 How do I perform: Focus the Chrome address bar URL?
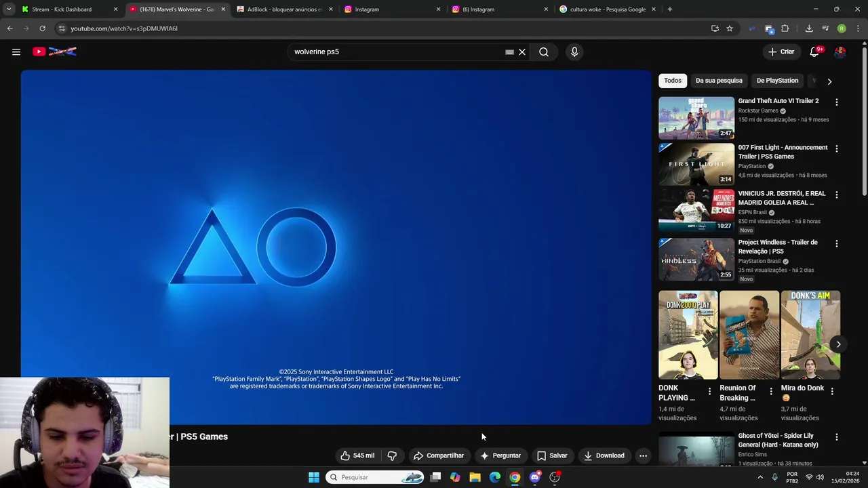tap(123, 28)
